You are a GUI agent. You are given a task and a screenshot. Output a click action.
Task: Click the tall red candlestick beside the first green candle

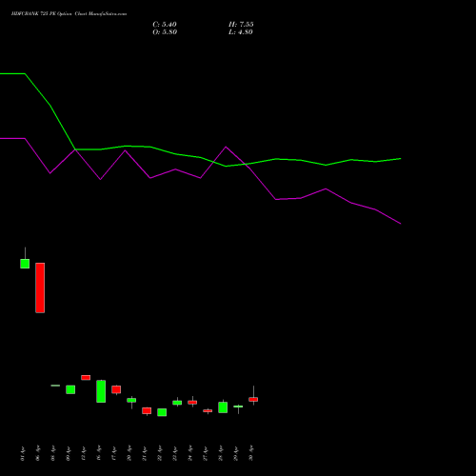pyautogui.click(x=40, y=288)
